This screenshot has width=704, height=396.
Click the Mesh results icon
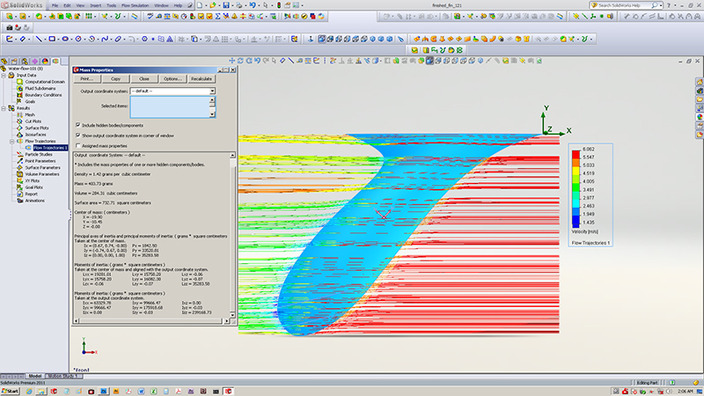tap(20, 115)
